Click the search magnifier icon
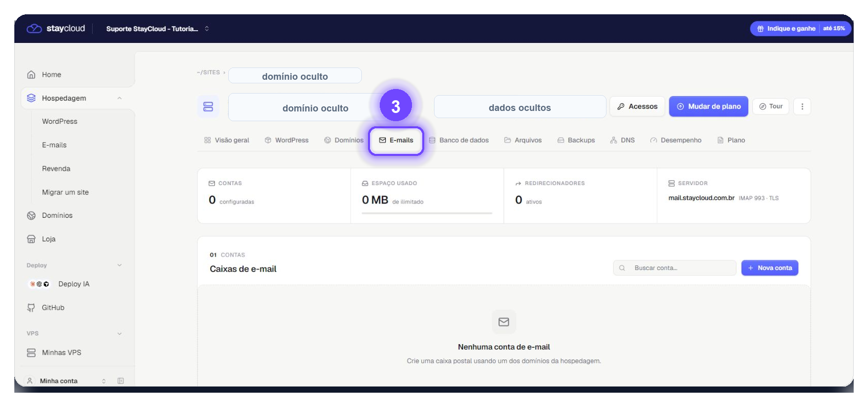The image size is (868, 407). (x=622, y=268)
